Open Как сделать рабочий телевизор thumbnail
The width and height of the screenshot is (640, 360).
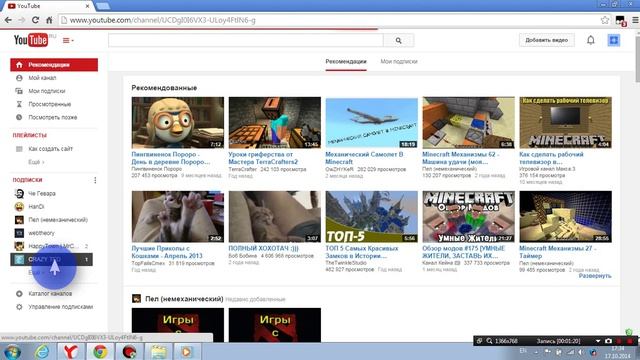pos(565,122)
